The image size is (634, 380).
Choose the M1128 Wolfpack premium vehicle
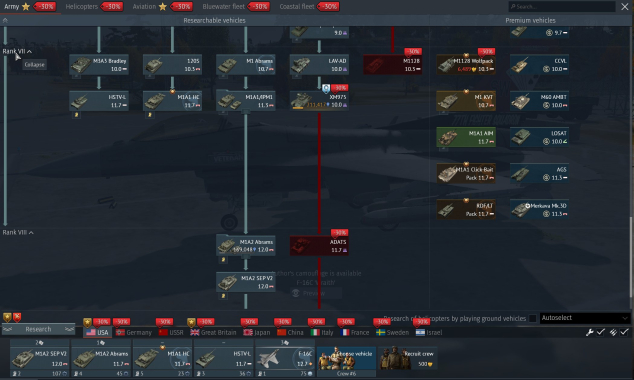click(466, 65)
